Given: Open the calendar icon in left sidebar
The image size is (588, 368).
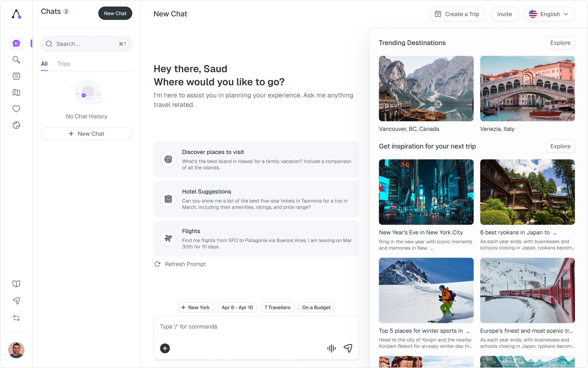Looking at the screenshot, I should (x=16, y=76).
